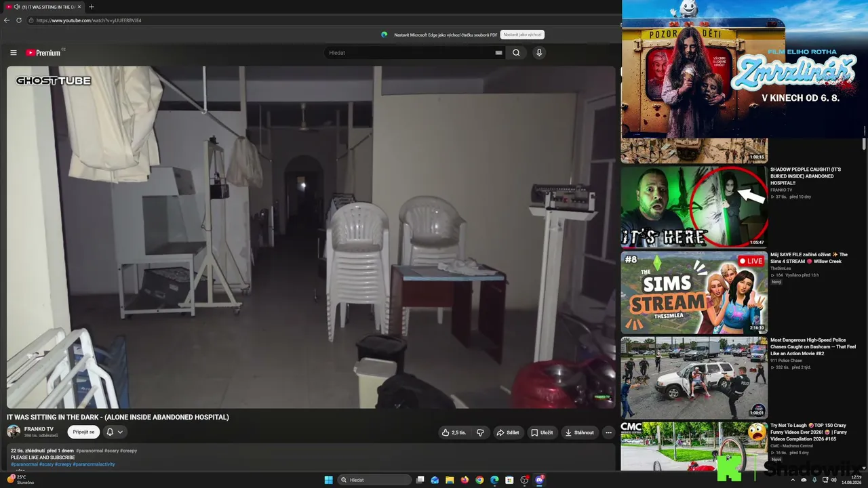
Task: Dislike the video with thumbs down
Action: click(x=480, y=432)
